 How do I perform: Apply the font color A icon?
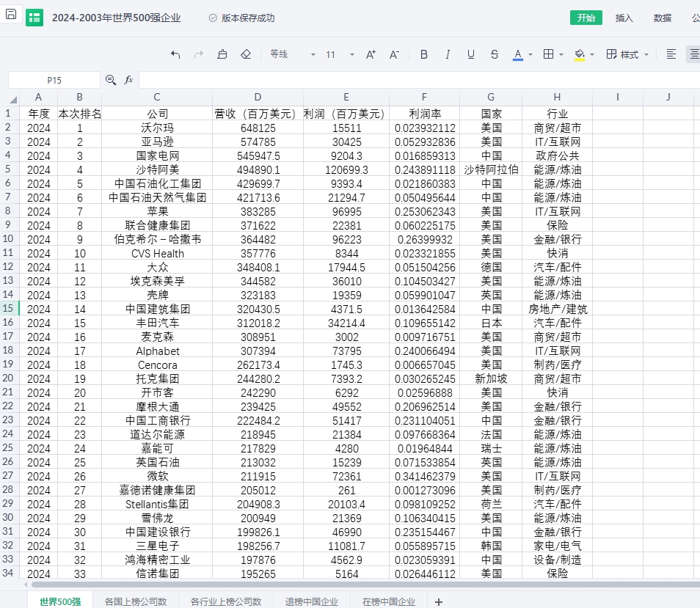[x=518, y=54]
